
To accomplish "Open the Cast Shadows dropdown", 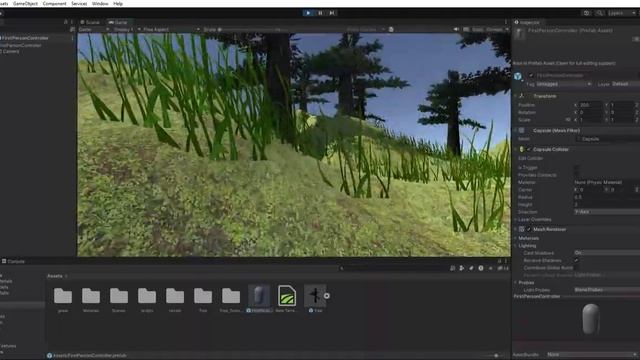I will 607,253.
